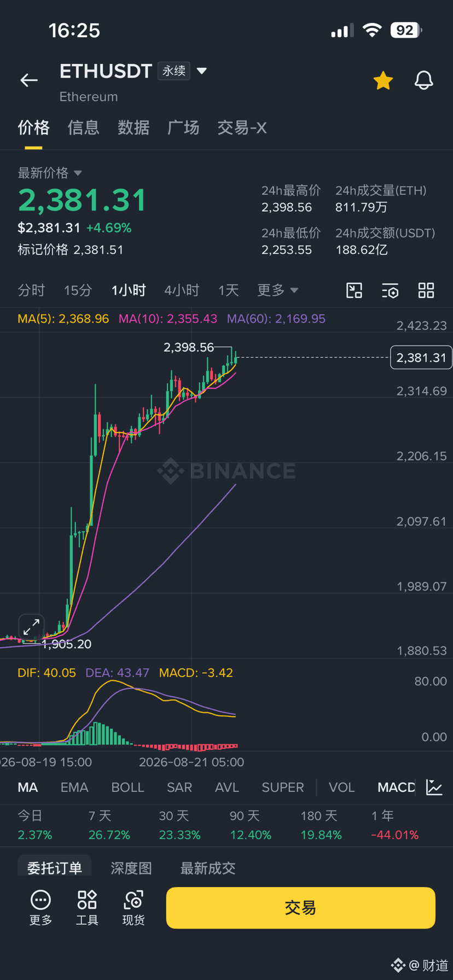This screenshot has height=980, width=453.
Task: Tap the 7 天 26.72% performance value
Action: [109, 835]
